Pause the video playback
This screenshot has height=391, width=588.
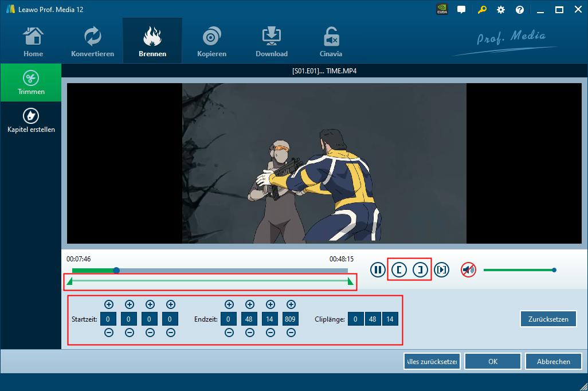[x=378, y=269]
